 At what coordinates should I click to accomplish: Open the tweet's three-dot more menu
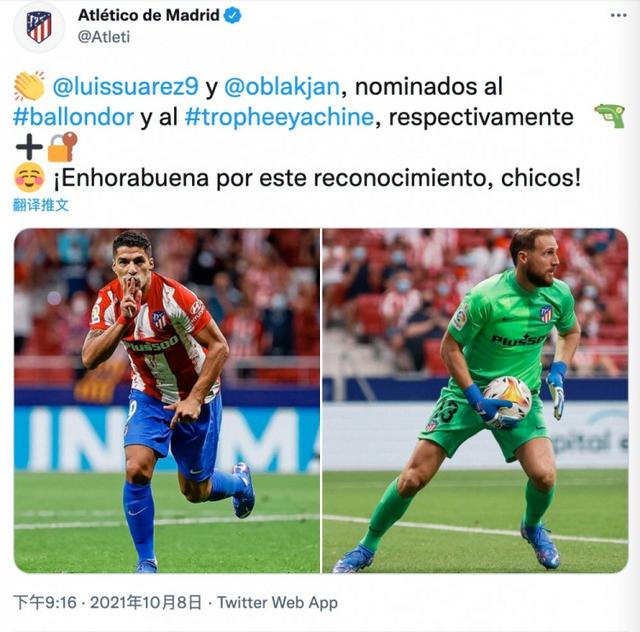coord(618,16)
